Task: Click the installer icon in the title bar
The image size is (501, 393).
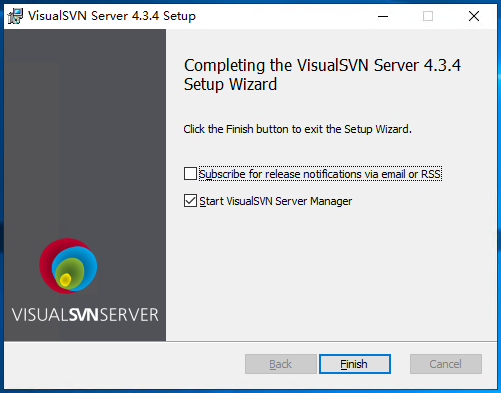Action: 15,16
